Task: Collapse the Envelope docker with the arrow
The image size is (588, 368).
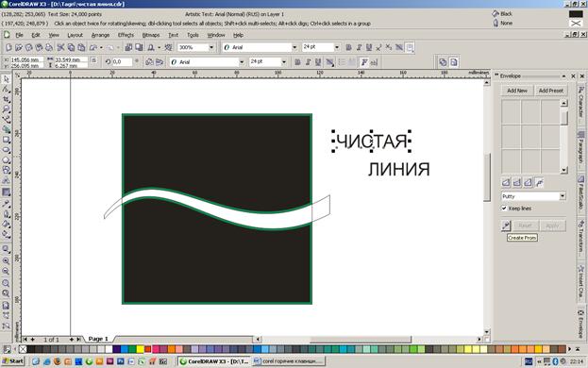Action: pos(563,76)
